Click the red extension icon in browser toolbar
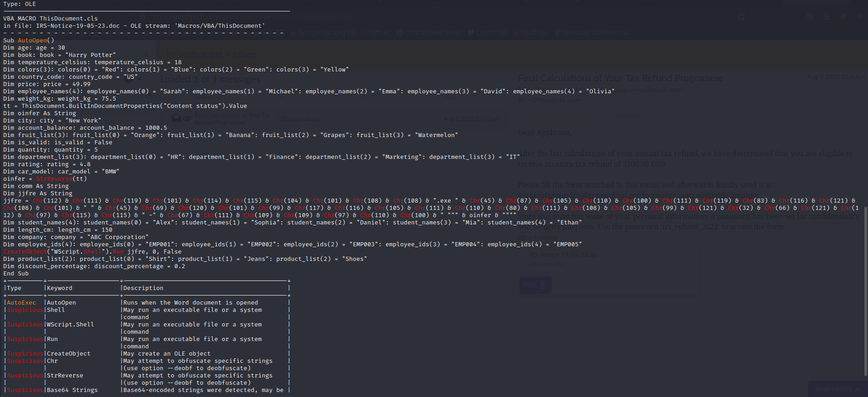This screenshot has height=397, width=868. coord(843,16)
